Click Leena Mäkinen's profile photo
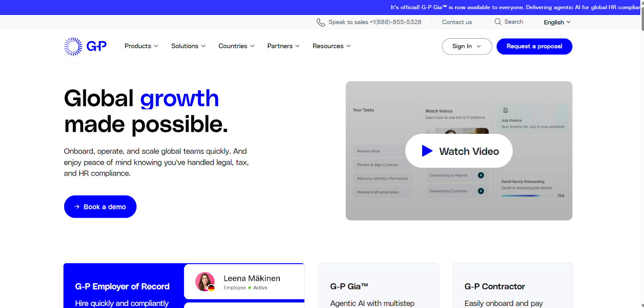The width and height of the screenshot is (644, 308). (205, 281)
